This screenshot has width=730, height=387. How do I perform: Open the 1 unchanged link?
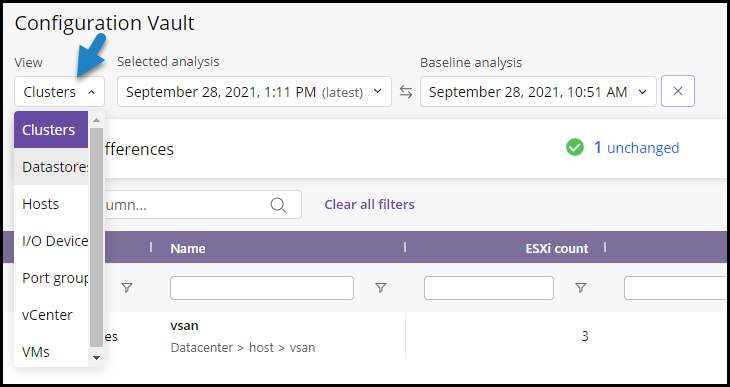(636, 148)
